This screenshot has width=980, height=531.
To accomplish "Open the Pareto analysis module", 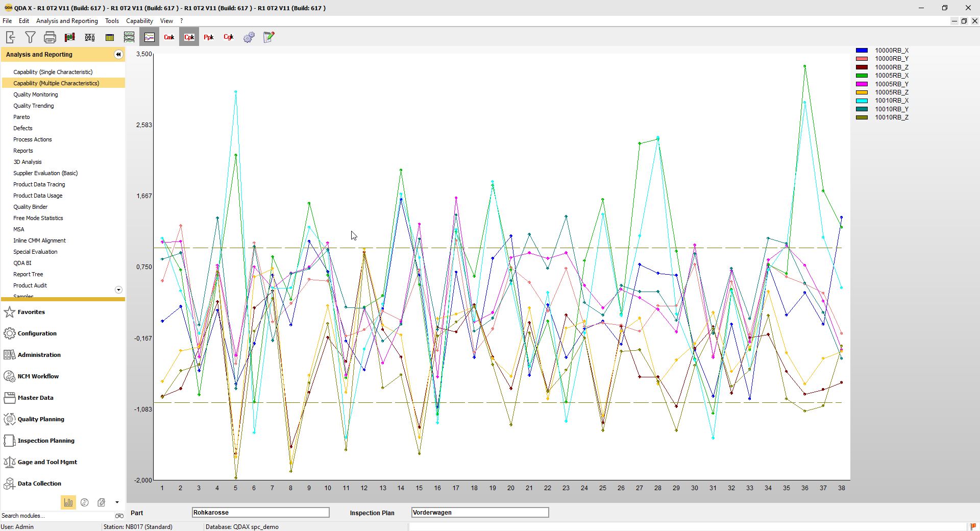I will point(21,117).
